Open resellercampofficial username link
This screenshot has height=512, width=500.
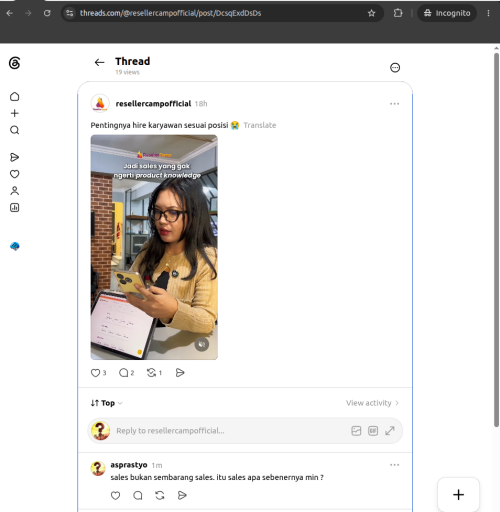[x=153, y=104]
